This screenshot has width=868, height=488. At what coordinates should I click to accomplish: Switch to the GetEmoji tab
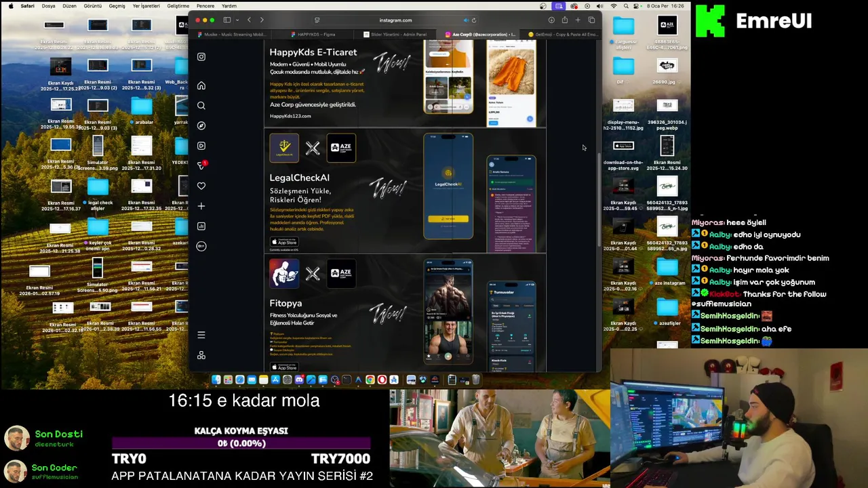[x=561, y=35]
